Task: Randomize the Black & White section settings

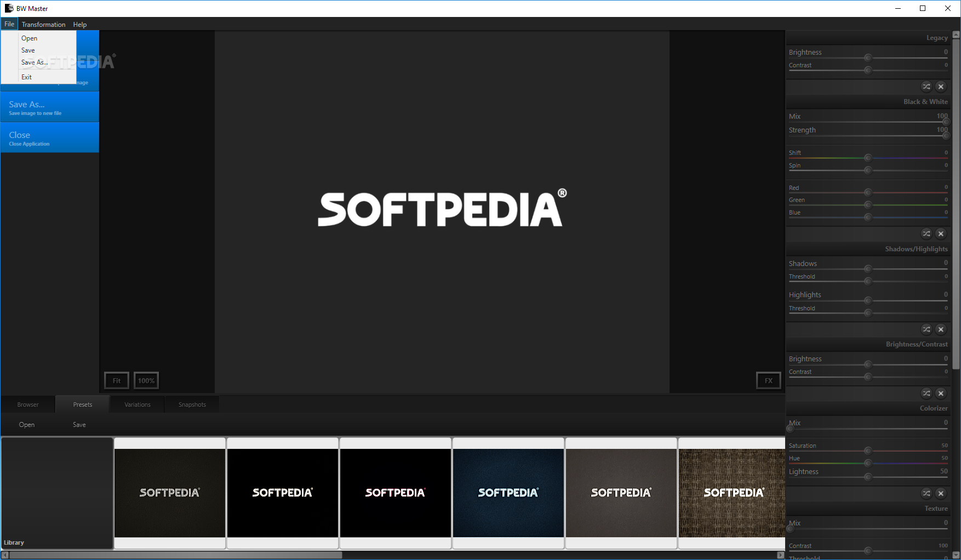Action: (x=926, y=234)
